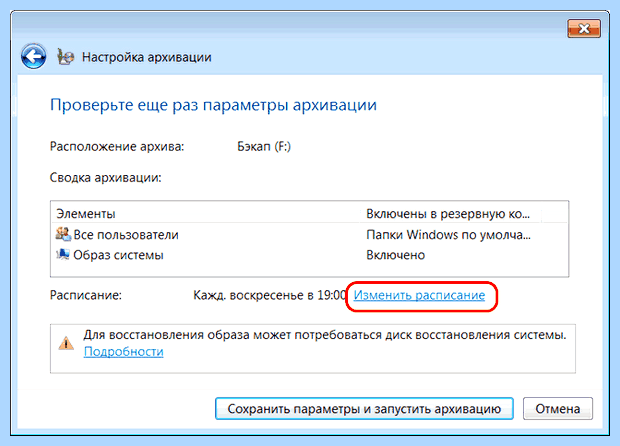Image resolution: width=620 pixels, height=446 pixels.
Task: Click the Сводка архивации: label
Action: pyautogui.click(x=106, y=178)
